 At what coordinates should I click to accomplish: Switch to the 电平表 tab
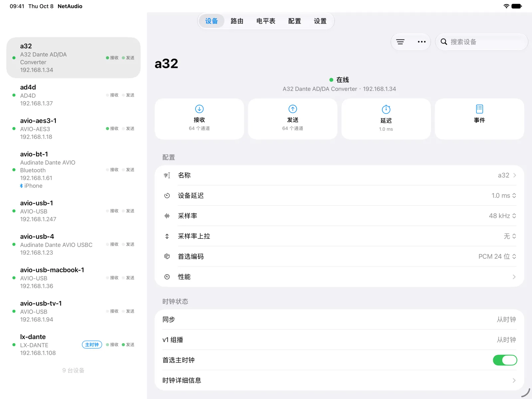[266, 21]
